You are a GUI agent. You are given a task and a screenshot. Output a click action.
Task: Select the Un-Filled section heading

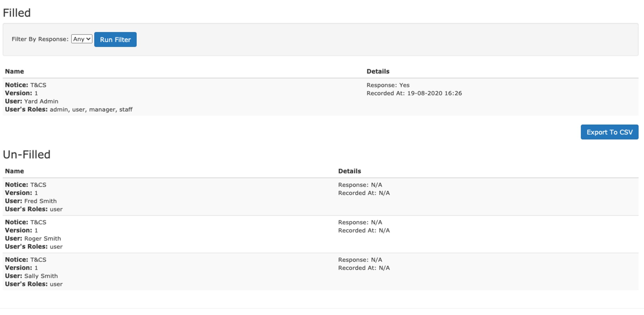point(27,154)
